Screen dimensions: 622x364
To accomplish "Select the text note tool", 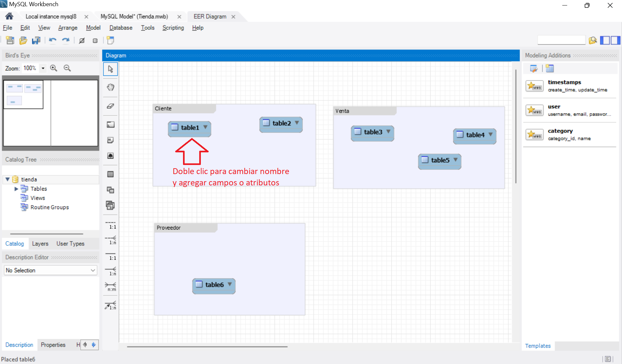I will (110, 140).
